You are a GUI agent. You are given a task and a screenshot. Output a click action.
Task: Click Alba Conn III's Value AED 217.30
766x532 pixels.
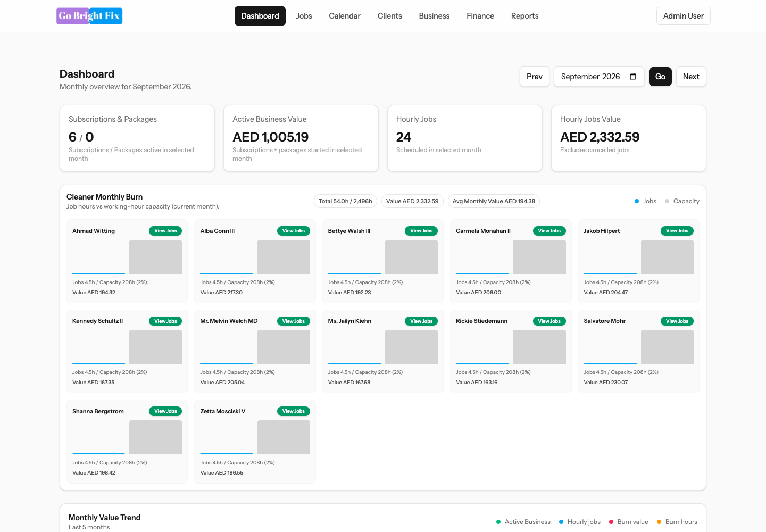[x=221, y=293]
